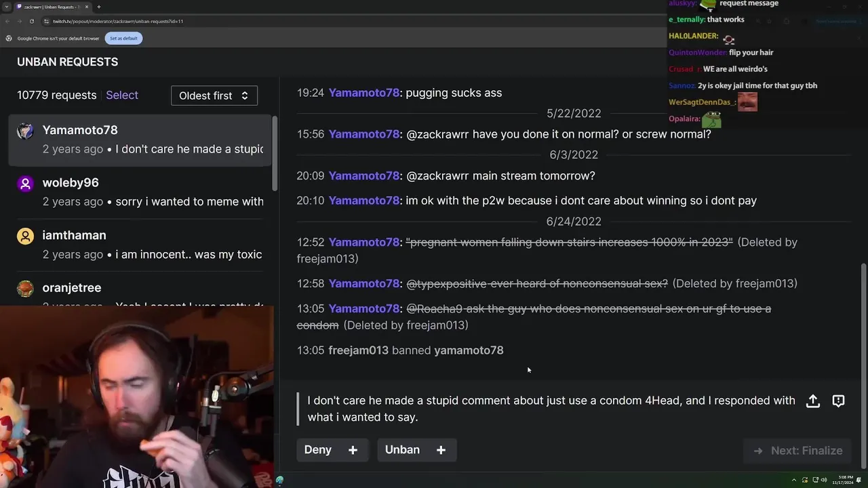Click the volume speaker icon in system tray
The image size is (868, 488).
pyautogui.click(x=824, y=480)
